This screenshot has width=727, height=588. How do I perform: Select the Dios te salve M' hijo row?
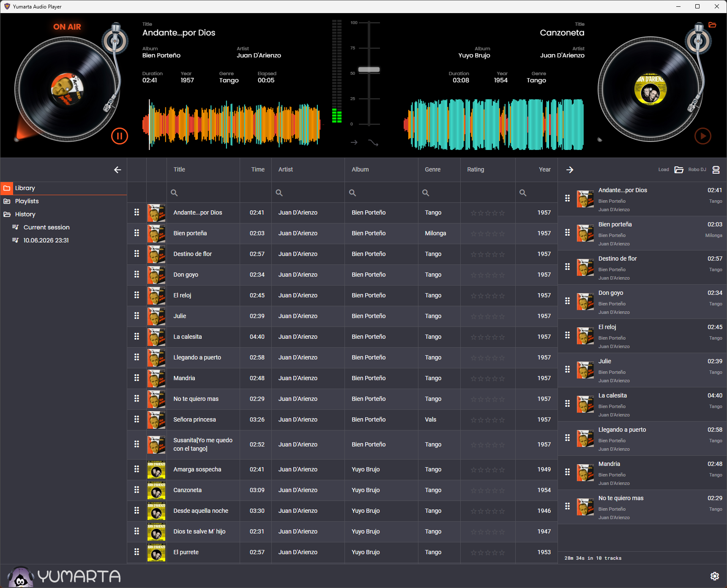coord(342,531)
